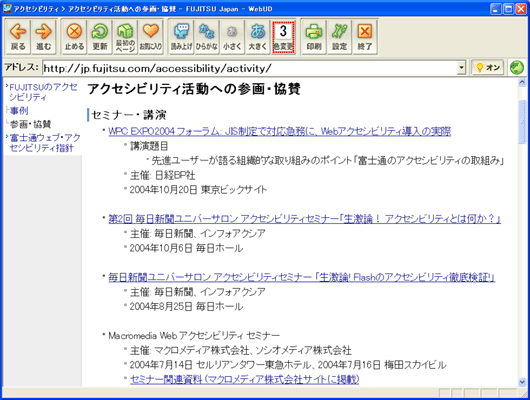Open settings with 設定
Screen dimensions: 530x400
click(x=339, y=37)
